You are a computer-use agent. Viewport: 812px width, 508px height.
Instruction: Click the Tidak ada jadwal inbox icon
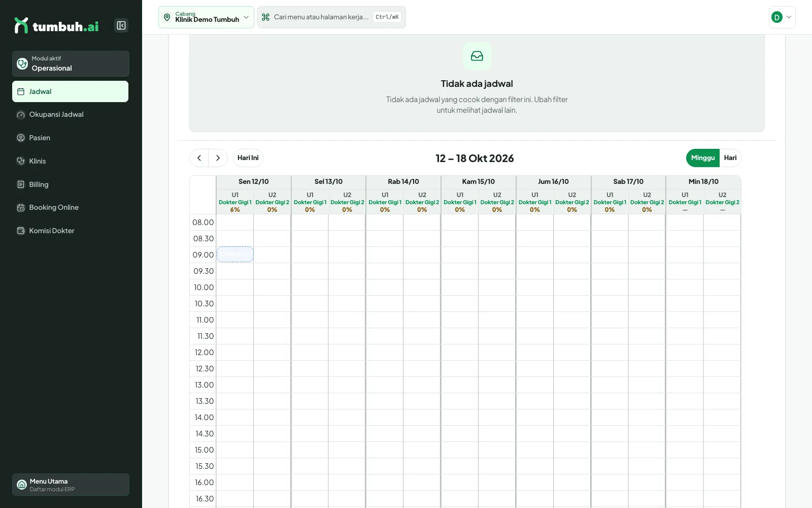pos(477,56)
